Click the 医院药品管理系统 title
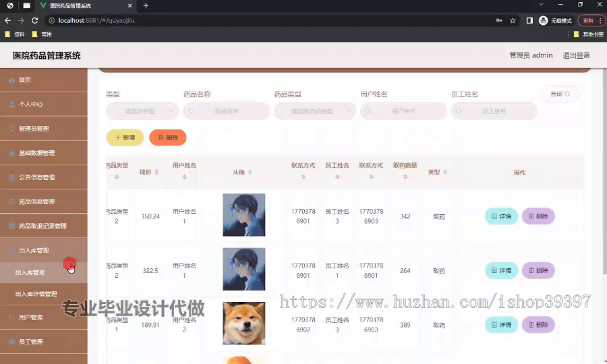Screen dimensions: 607x364 (47, 56)
